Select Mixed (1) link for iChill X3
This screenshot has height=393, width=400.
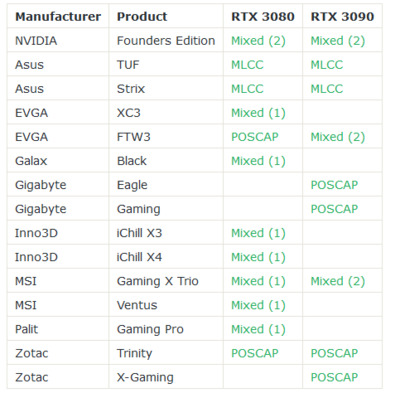tap(258, 233)
